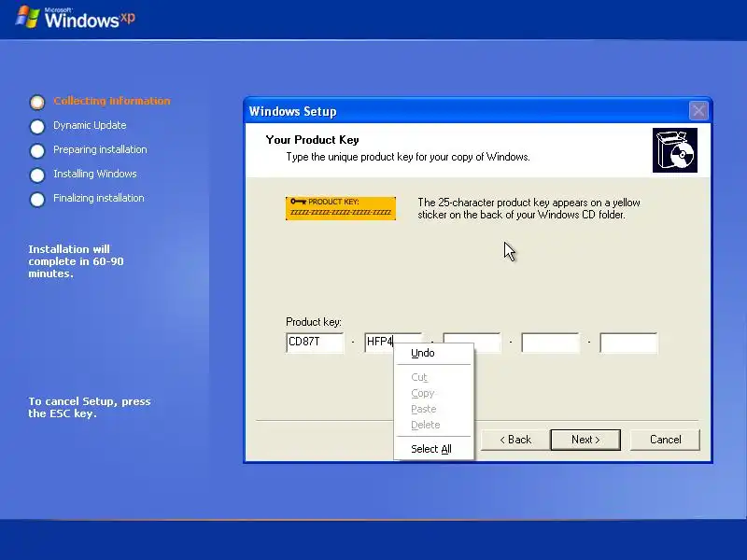
Task: Choose Cut from the context menu
Action: click(433, 377)
